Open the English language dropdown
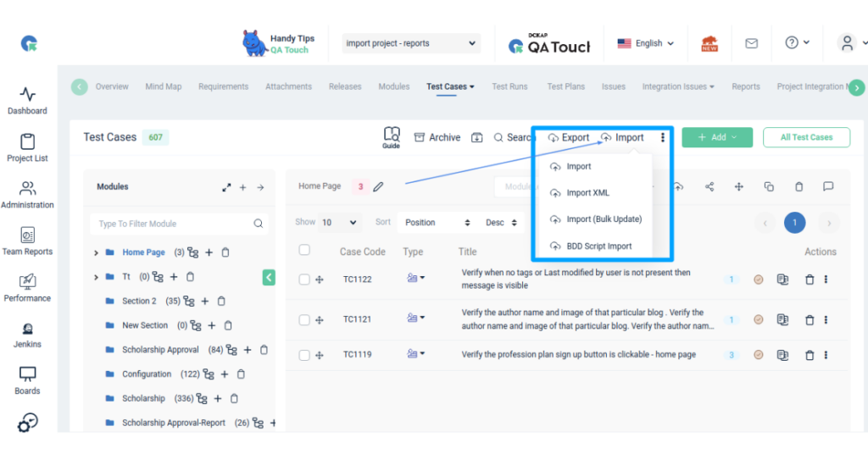Screen dimensions: 868x454 (646, 43)
